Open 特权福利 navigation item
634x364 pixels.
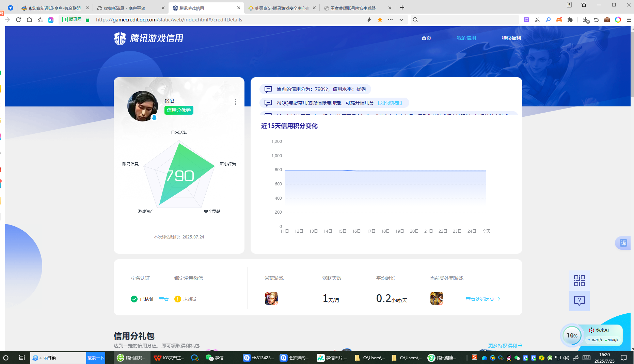pyautogui.click(x=511, y=38)
